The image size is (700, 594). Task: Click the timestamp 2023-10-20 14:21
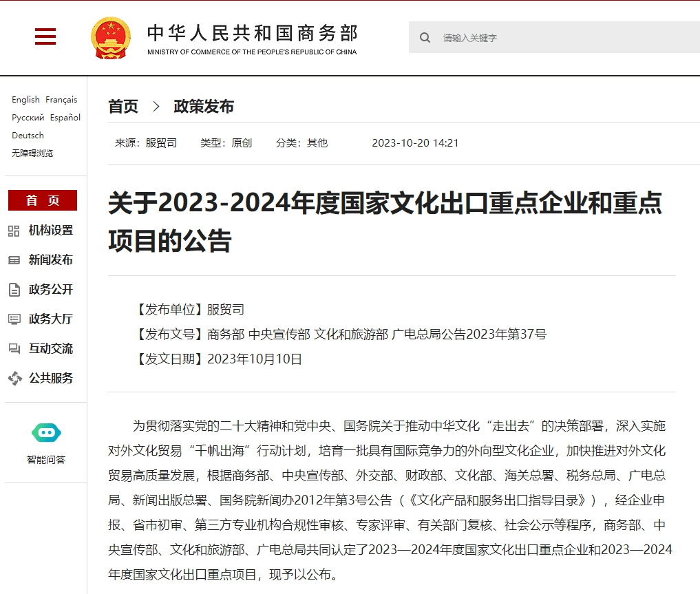[x=415, y=142]
